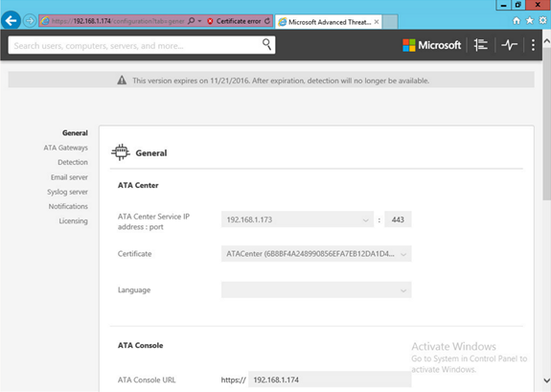Click the ATA Console section heading
This screenshot has height=392, width=551.
pyautogui.click(x=140, y=345)
